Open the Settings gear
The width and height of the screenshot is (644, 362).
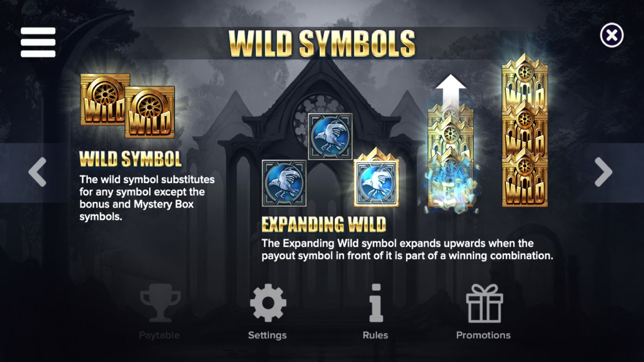[268, 304]
